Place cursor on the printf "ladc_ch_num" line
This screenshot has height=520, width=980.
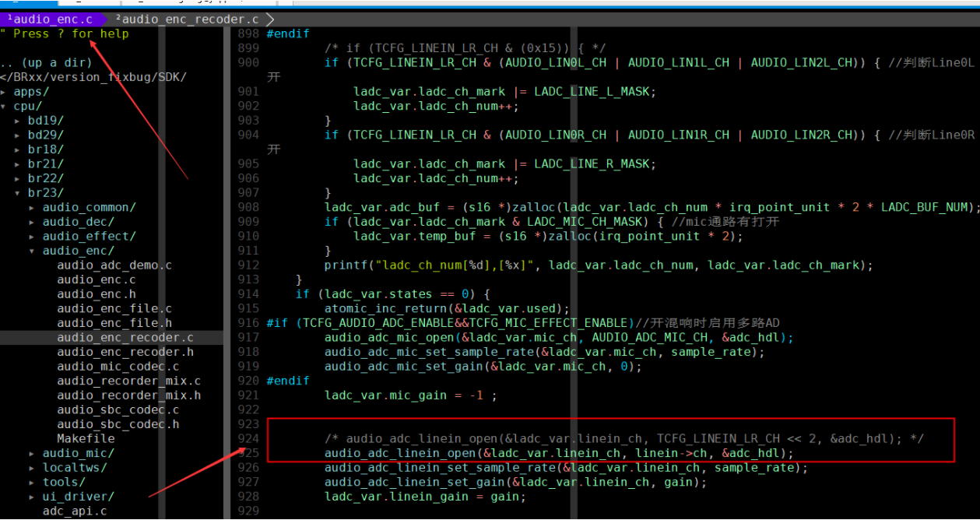599,265
